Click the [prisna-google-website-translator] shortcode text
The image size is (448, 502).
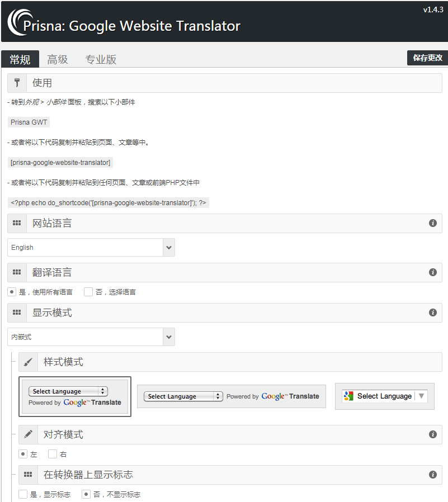tap(60, 163)
